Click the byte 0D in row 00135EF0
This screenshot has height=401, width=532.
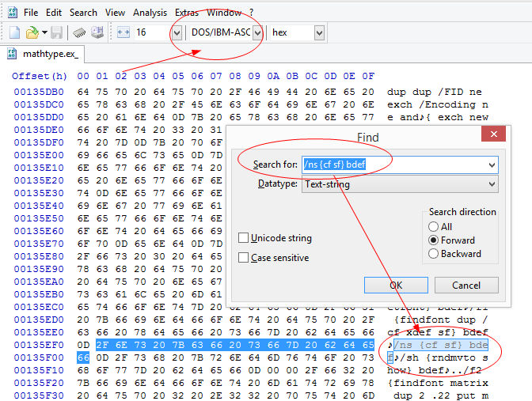[83, 345]
